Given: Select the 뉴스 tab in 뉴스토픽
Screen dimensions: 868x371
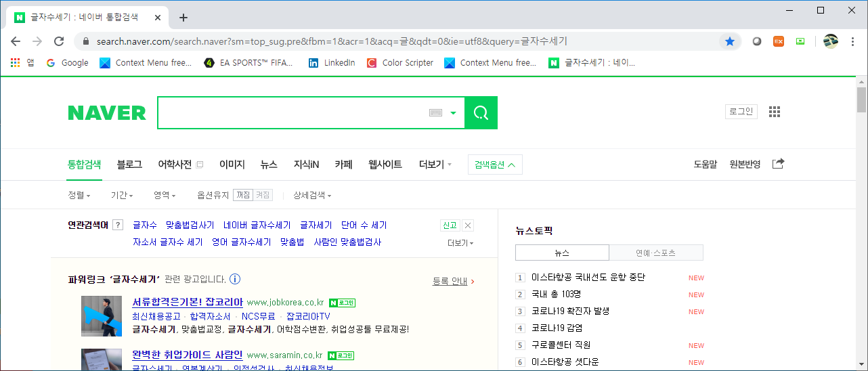Looking at the screenshot, I should [x=562, y=253].
